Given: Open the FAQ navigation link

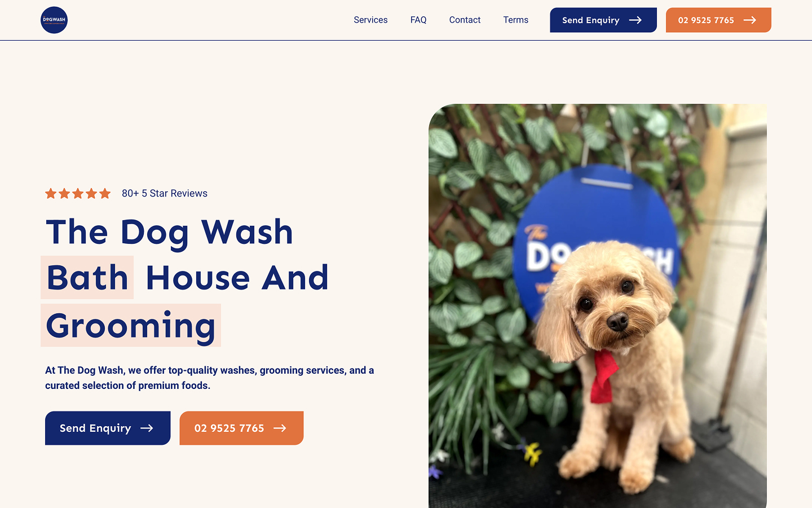Looking at the screenshot, I should [x=418, y=20].
